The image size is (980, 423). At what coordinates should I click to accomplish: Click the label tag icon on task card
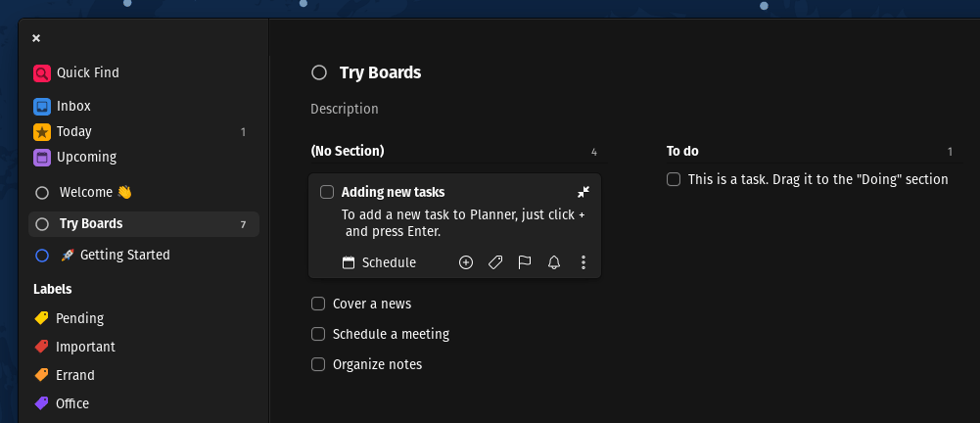(495, 262)
